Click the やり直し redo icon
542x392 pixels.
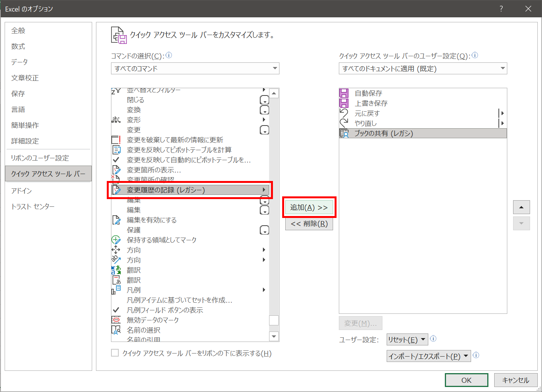click(344, 123)
